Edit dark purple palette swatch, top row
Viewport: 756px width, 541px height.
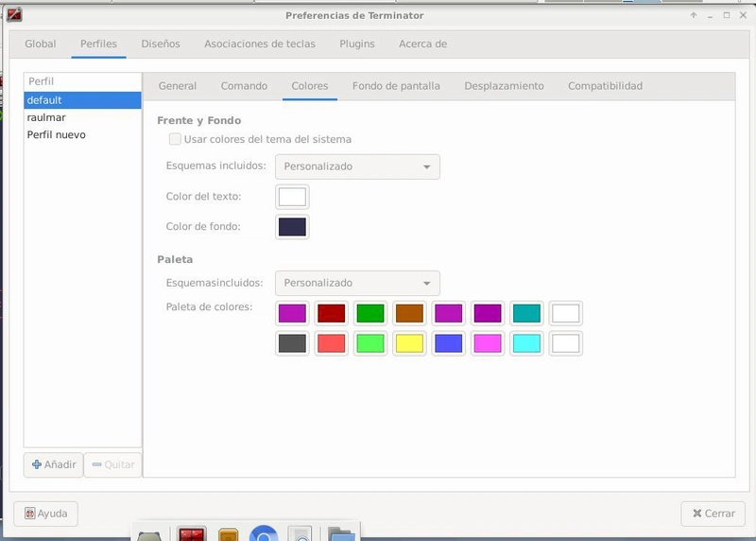(x=488, y=313)
